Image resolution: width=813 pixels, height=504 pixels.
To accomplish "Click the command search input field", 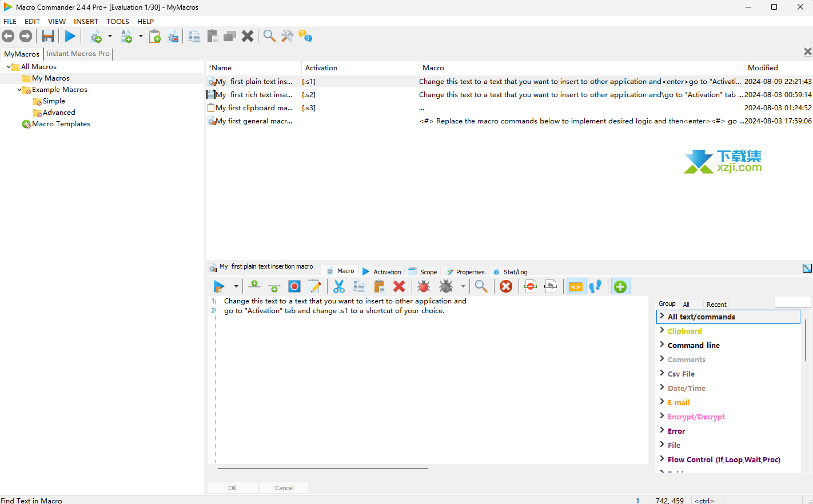I will [x=792, y=302].
